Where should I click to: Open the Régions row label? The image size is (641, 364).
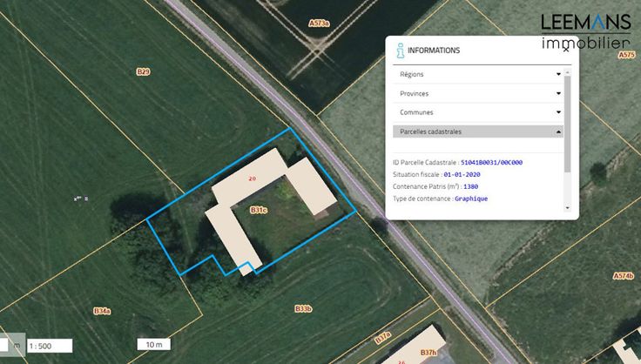pyautogui.click(x=412, y=74)
